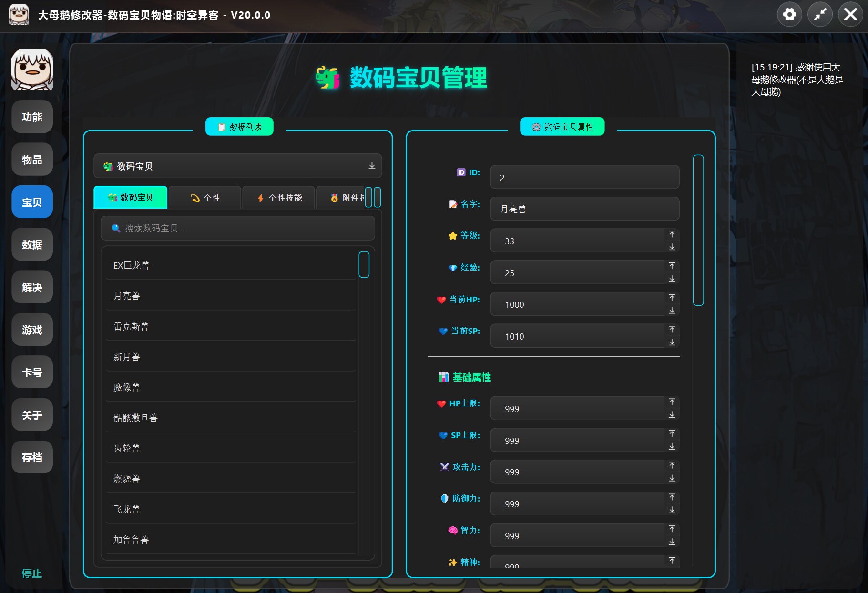
Task: Switch to the partially hidden 附件 tab
Action: 340,198
